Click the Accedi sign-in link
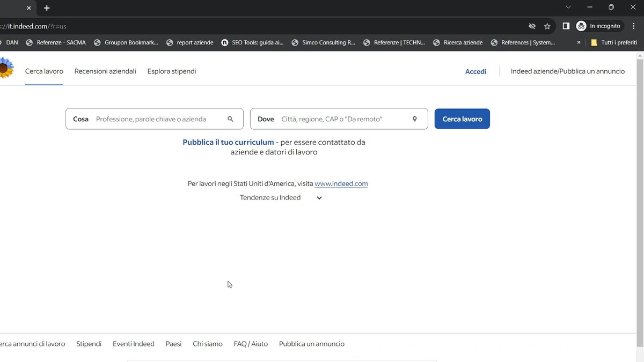The image size is (644, 362). point(475,71)
